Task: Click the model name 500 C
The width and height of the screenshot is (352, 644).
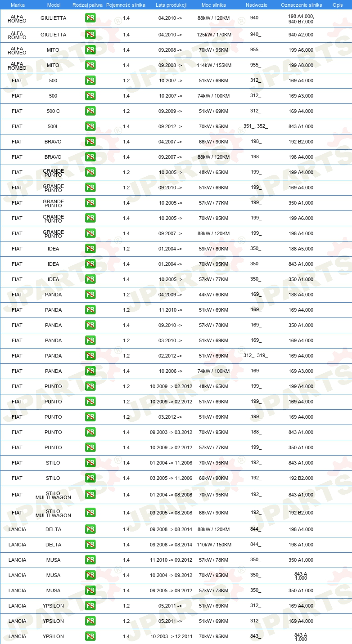Action: [x=53, y=111]
